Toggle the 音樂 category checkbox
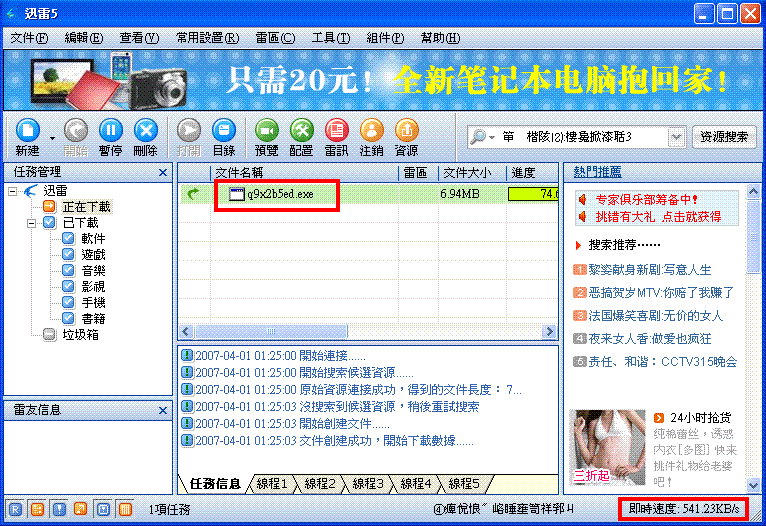The width and height of the screenshot is (766, 526). coord(68,271)
